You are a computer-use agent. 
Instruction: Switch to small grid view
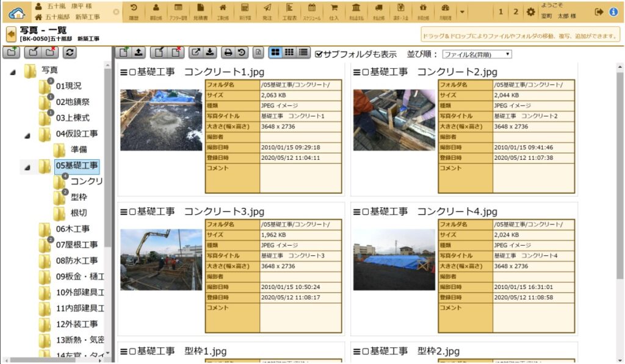pyautogui.click(x=289, y=52)
